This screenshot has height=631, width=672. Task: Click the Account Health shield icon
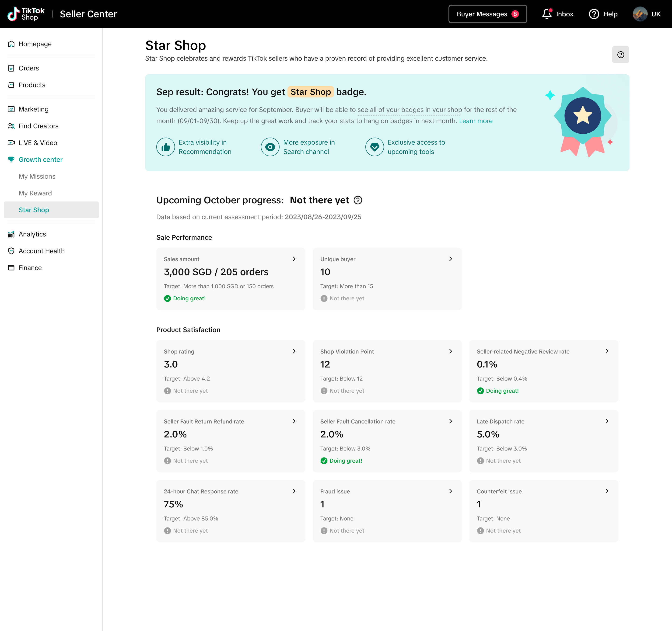11,251
